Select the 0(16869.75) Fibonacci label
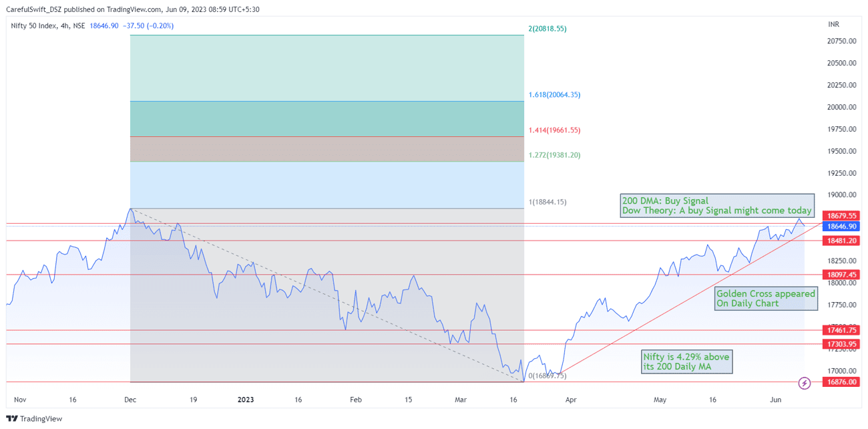Screen dimensions: 868x429 (548, 376)
